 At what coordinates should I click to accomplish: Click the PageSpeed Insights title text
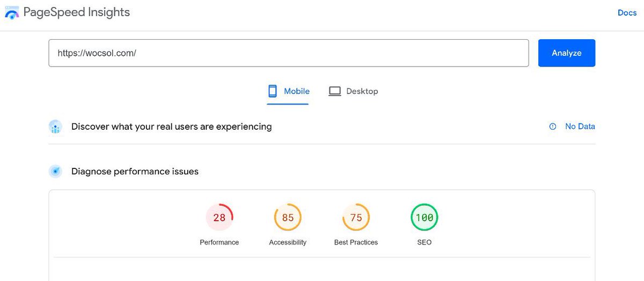(x=77, y=12)
